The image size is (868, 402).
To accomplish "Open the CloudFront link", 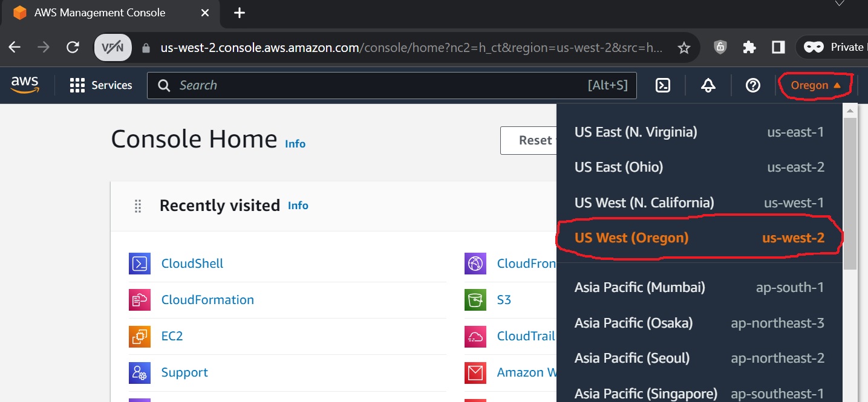I will click(526, 264).
